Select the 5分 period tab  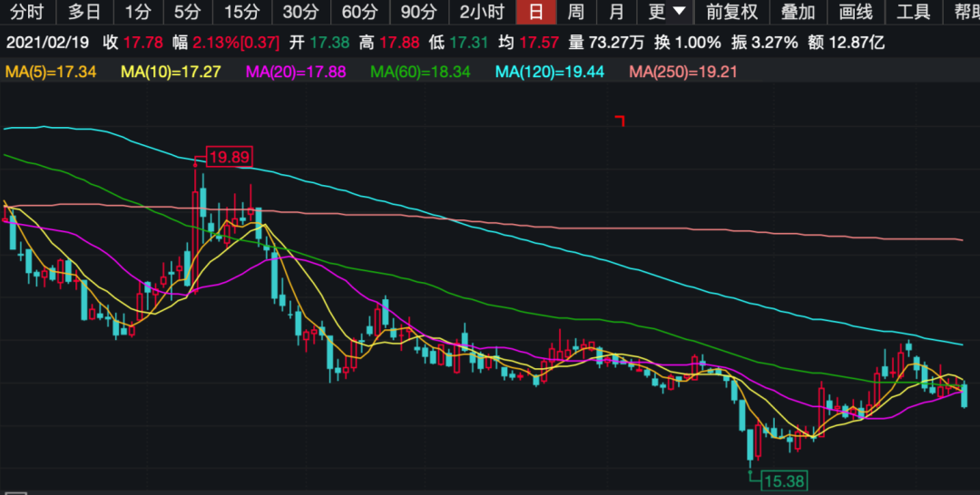click(188, 12)
